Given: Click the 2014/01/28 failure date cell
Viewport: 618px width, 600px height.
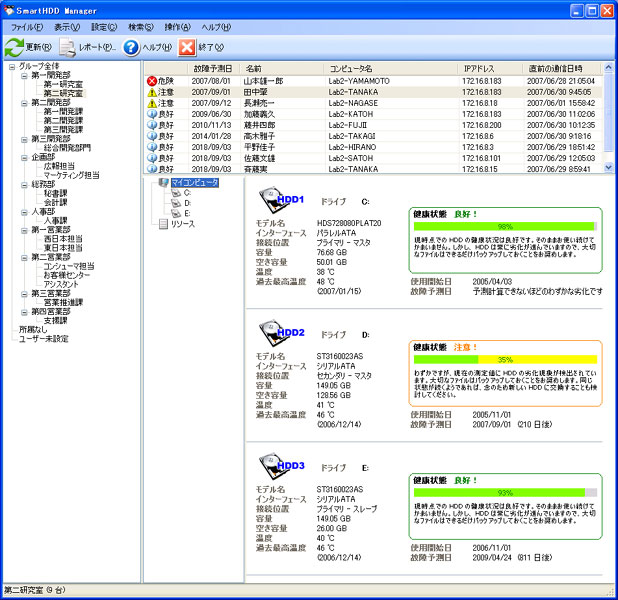Looking at the screenshot, I should 211,136.
